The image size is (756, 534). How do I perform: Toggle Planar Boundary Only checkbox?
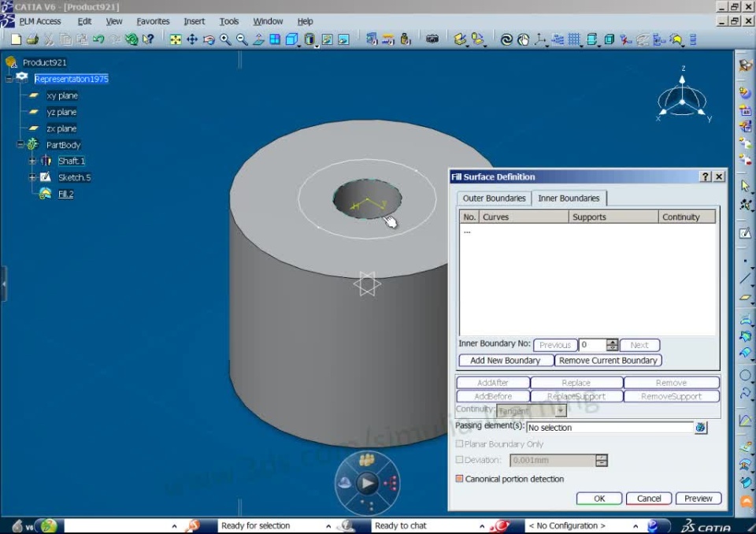coord(459,443)
